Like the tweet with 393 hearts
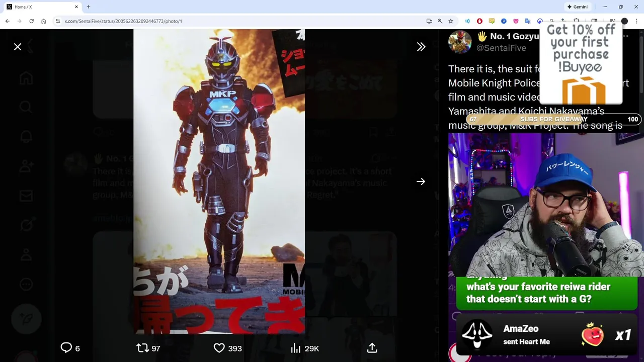Screen dimensions: 644x362 point(227,348)
